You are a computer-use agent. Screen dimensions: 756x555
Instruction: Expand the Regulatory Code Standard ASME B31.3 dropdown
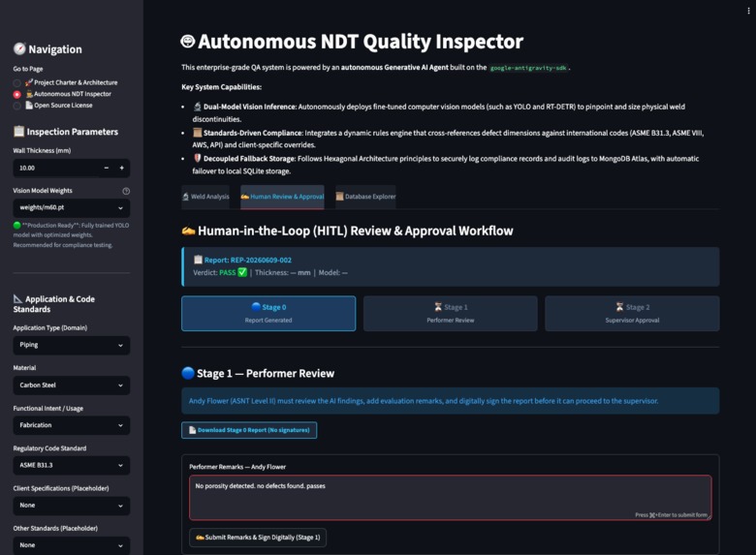pos(72,465)
